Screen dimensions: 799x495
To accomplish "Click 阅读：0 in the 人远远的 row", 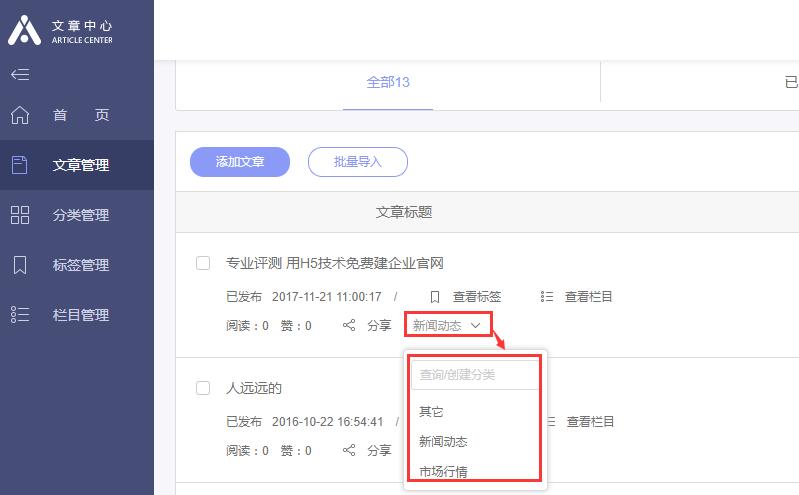I will [247, 450].
